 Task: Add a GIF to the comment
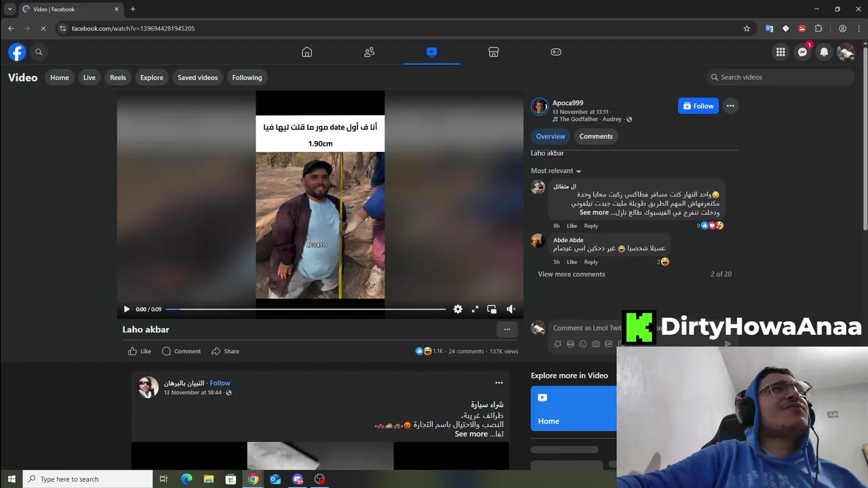608,344
